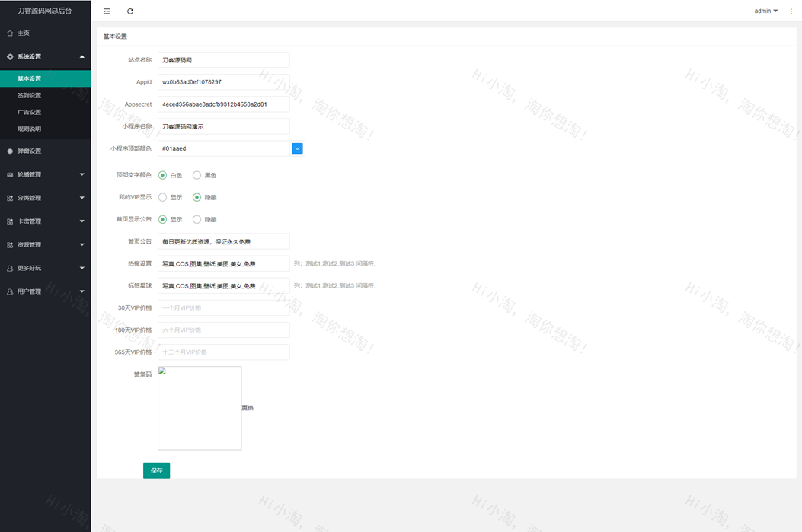
Task: Open the 签到设置 submenu item
Action: pyautogui.click(x=30, y=96)
